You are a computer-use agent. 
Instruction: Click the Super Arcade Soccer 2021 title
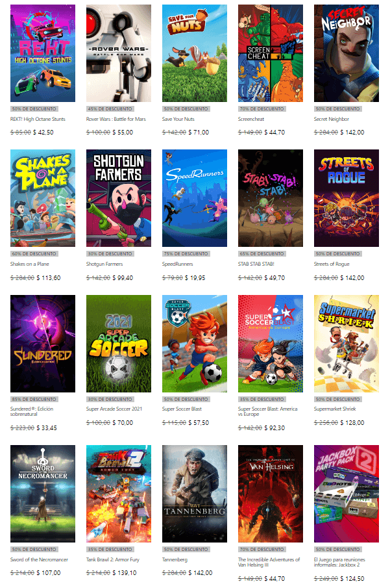coord(114,409)
